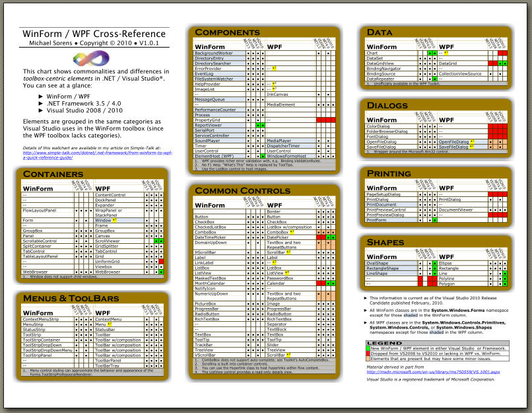Select the yellow note marker beside OpenFileDialog
The image size is (532, 413).
pos(473,141)
